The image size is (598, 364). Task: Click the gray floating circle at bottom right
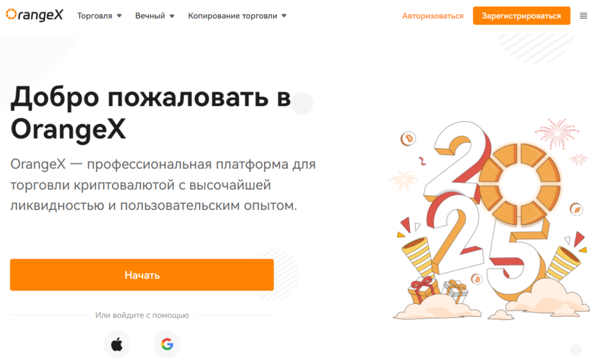tap(576, 349)
